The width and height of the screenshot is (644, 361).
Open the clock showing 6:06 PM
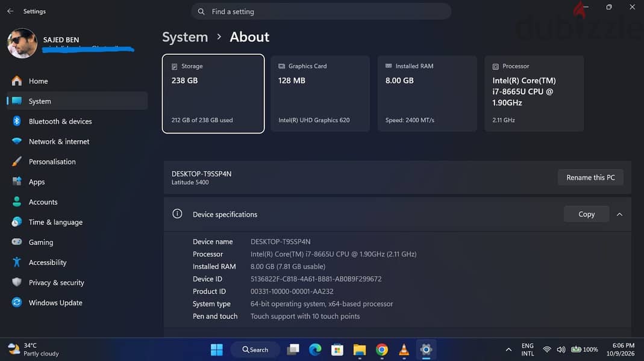(620, 350)
